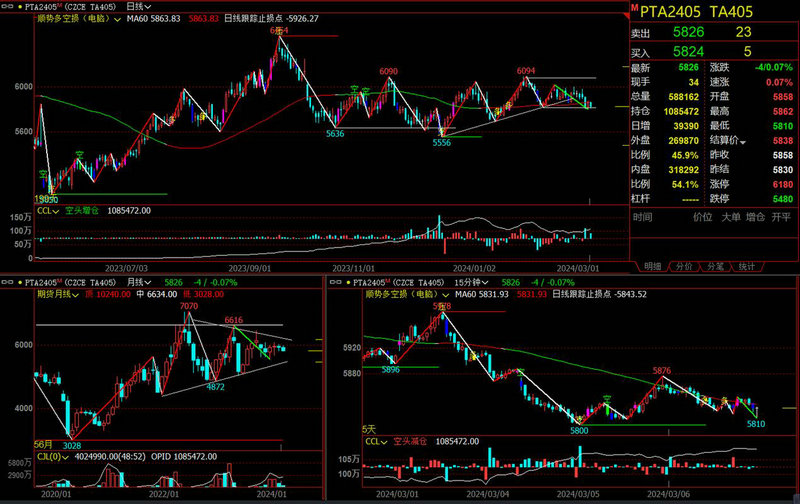800x504 pixels.
Task: Select the 统计 tab
Action: tap(746, 267)
